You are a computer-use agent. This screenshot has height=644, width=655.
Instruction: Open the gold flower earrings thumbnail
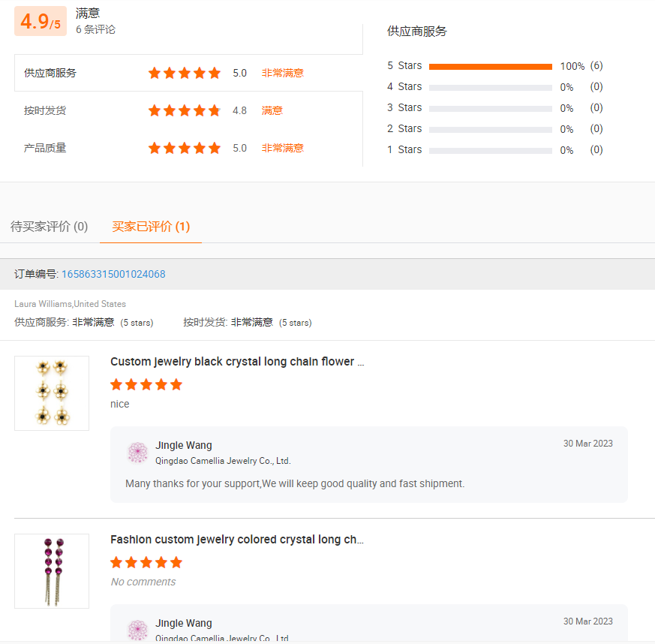pos(52,393)
